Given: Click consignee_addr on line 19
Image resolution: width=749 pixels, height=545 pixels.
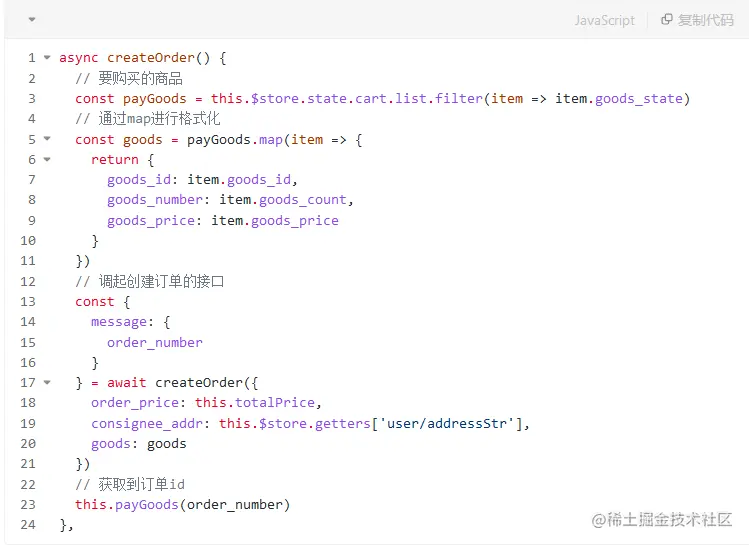Looking at the screenshot, I should pos(147,424).
